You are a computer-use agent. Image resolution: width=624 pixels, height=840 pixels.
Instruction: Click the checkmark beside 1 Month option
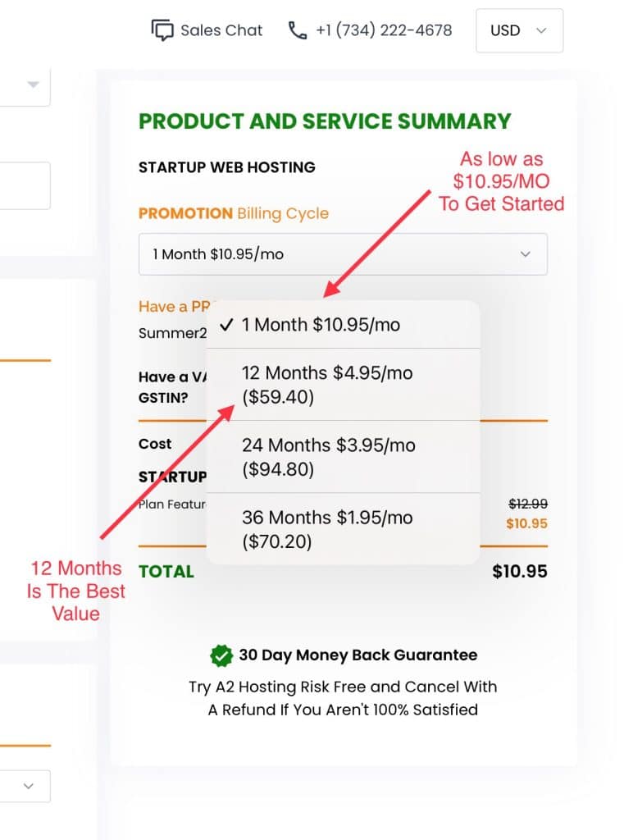[x=226, y=325]
